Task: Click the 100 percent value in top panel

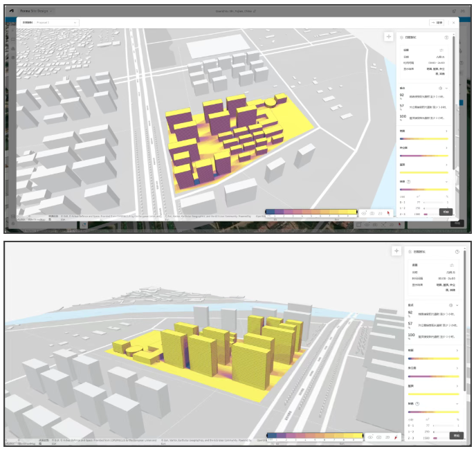Action: pos(403,116)
